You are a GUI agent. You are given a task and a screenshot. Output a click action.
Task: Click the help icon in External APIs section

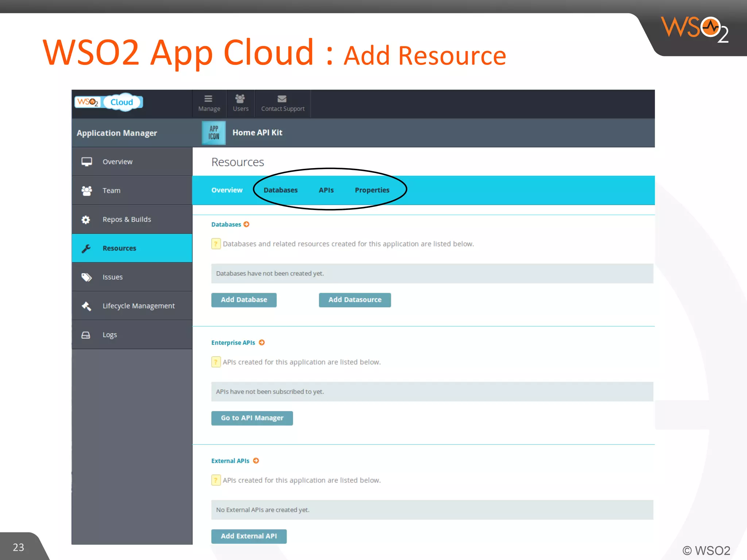[216, 480]
